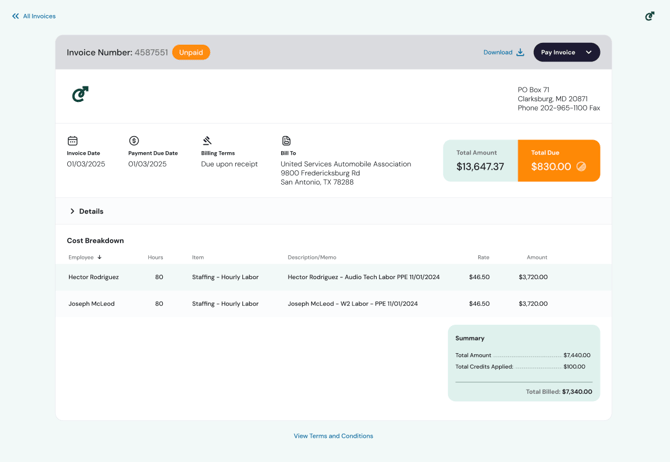This screenshot has height=462, width=670.
Task: Click the Payment Due Date dollar icon
Action: coord(134,141)
